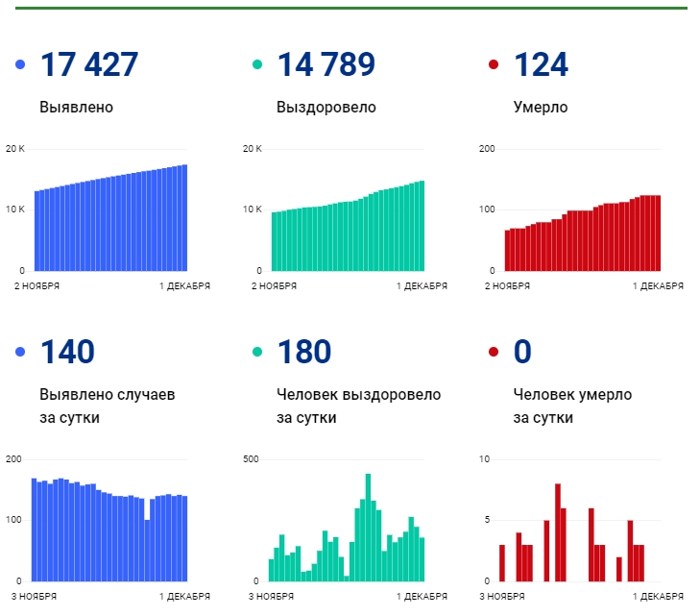Image resolution: width=700 pixels, height=616 pixels.
Task: Click the label Выявлено случаев за сутки
Action: [108, 407]
